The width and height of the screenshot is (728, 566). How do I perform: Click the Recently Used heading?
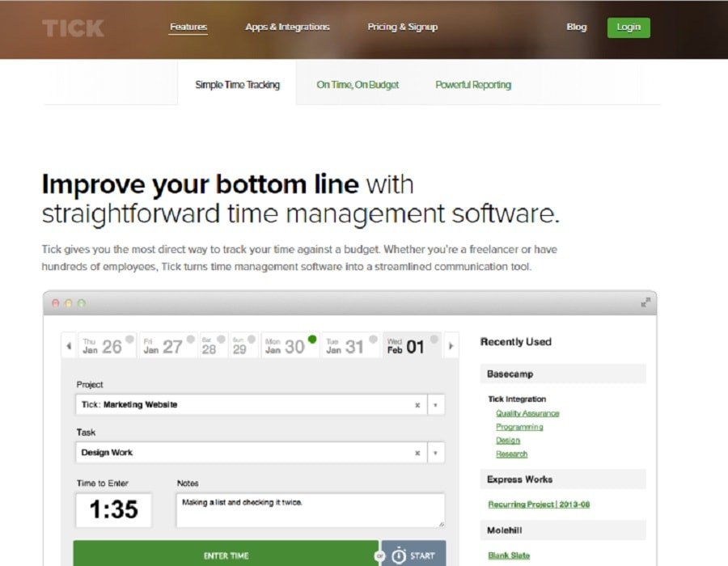516,342
